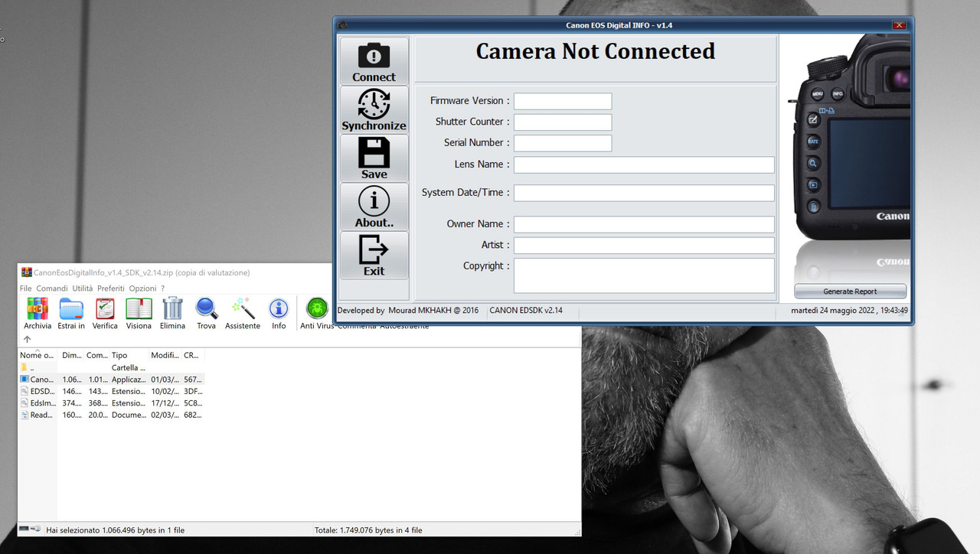Click the Elimina trash icon in WinRAR
The image size is (980, 554).
(x=172, y=314)
